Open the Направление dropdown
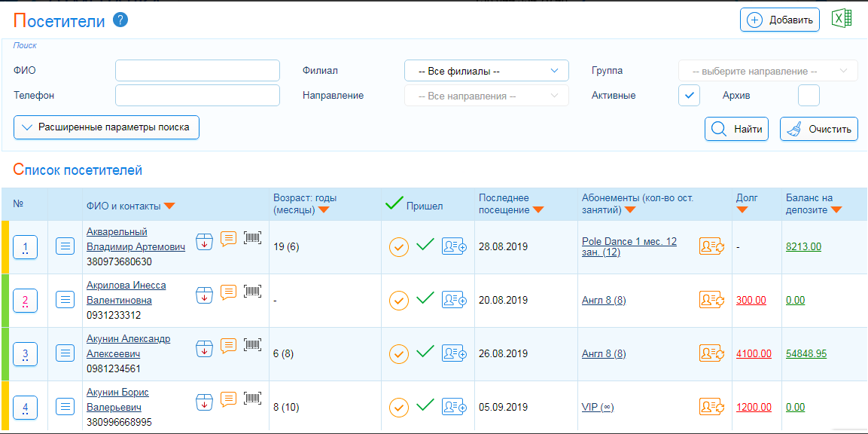Viewport: 868px width, 434px height. pyautogui.click(x=486, y=96)
